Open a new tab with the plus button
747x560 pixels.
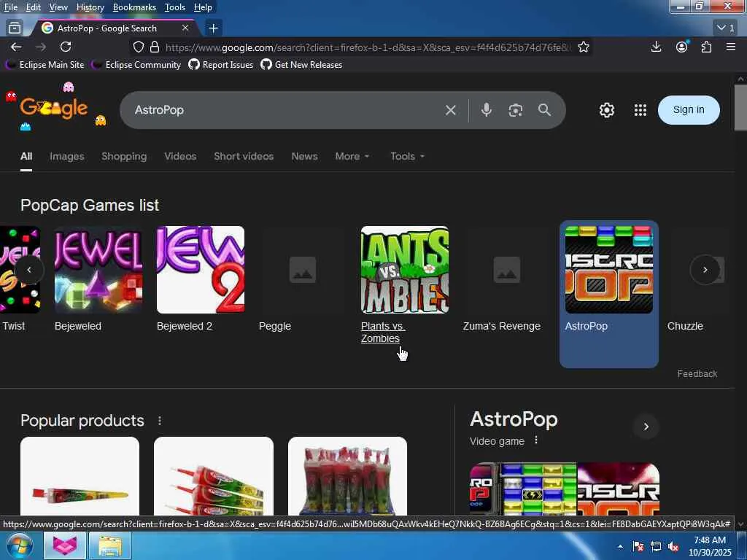214,28
